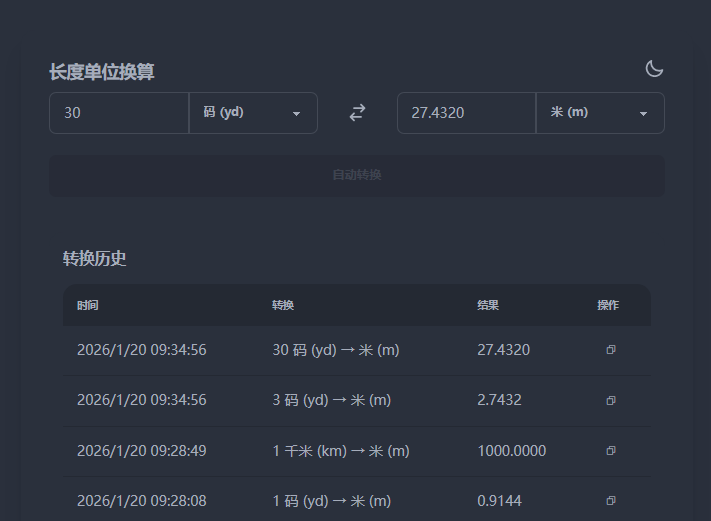Open the 码 (yd) source unit dropdown
The width and height of the screenshot is (711, 521).
(252, 113)
